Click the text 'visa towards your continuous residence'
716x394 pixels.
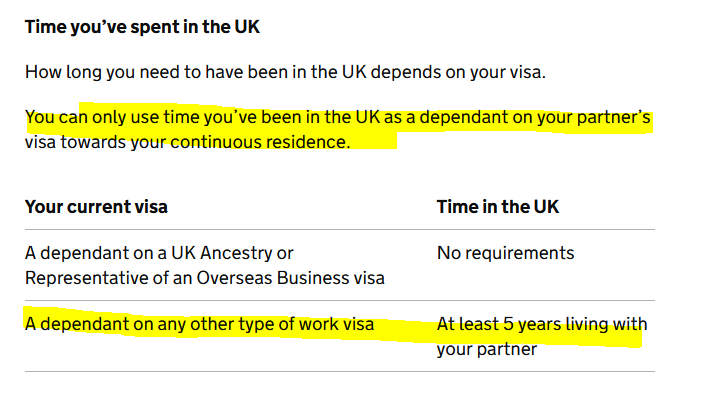pyautogui.click(x=187, y=142)
